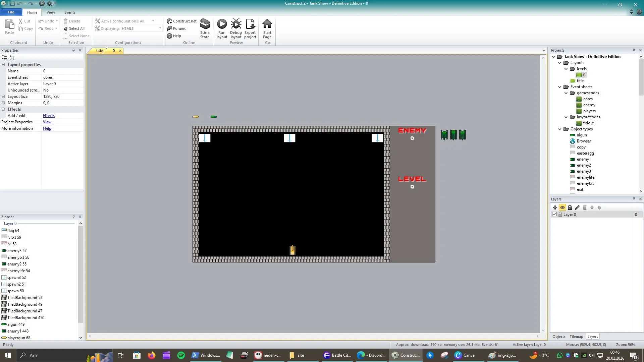Switch to the title layout tab
The width and height of the screenshot is (644, 362).
pyautogui.click(x=99, y=51)
